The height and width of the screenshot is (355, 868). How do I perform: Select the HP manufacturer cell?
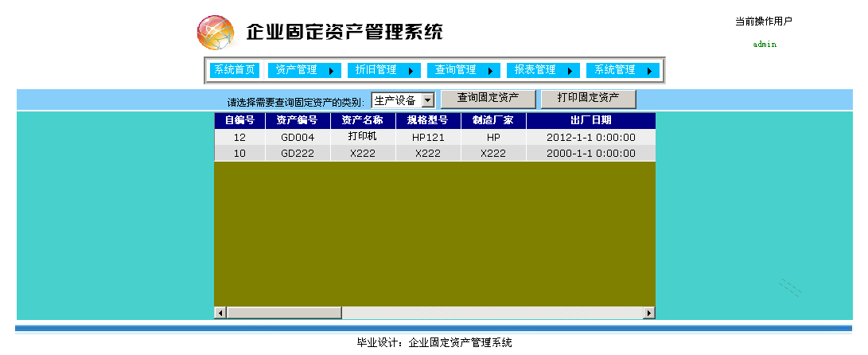pos(494,138)
